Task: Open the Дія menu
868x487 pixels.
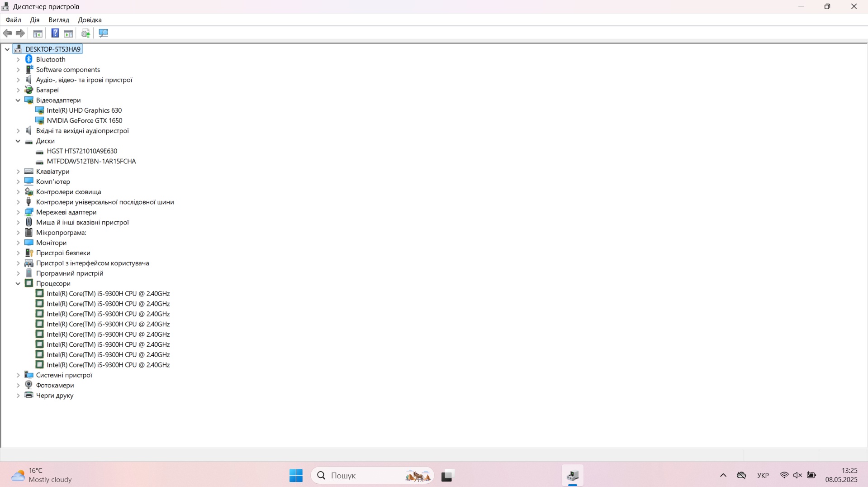Action: coord(34,20)
